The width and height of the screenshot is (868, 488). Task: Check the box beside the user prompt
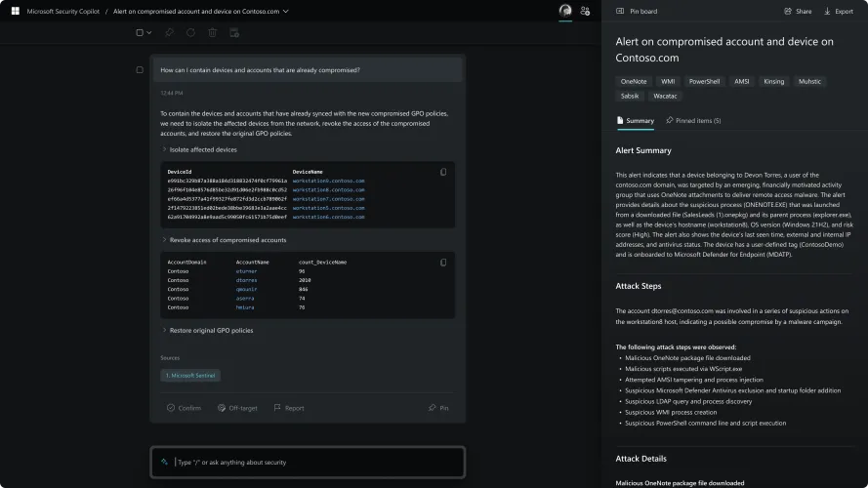pos(140,70)
